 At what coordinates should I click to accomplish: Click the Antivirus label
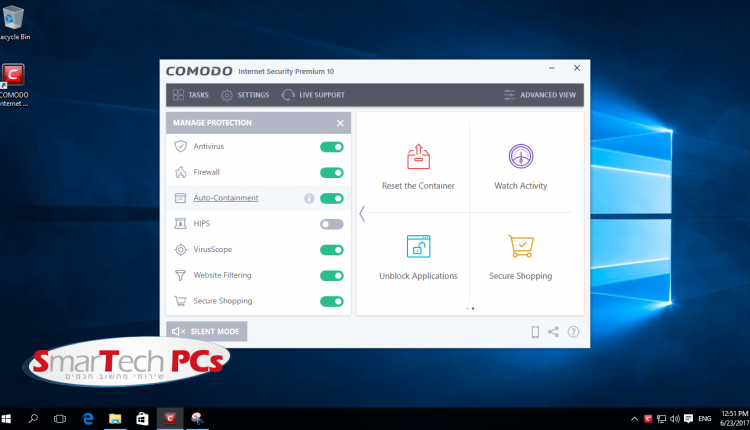pyautogui.click(x=209, y=146)
